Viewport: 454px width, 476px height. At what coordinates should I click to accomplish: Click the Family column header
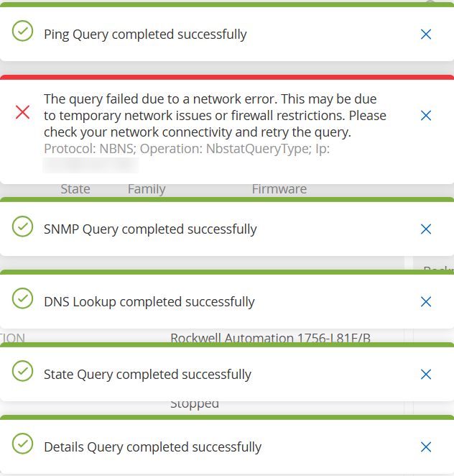pos(147,190)
